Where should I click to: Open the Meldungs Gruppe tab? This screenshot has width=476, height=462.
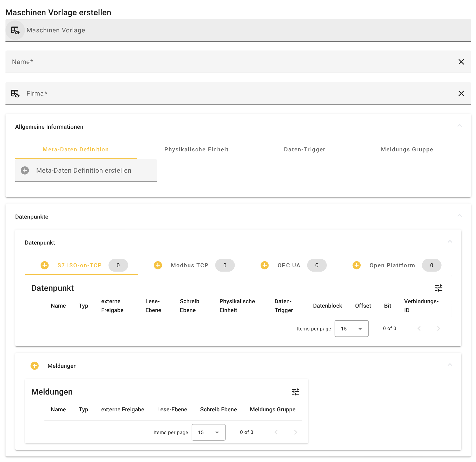pyautogui.click(x=407, y=150)
